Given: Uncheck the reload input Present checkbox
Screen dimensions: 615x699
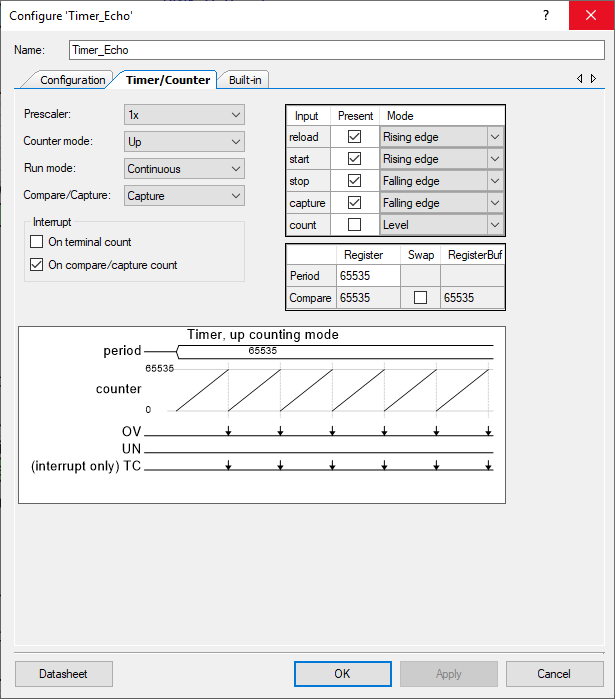Looking at the screenshot, I should pyautogui.click(x=354, y=137).
